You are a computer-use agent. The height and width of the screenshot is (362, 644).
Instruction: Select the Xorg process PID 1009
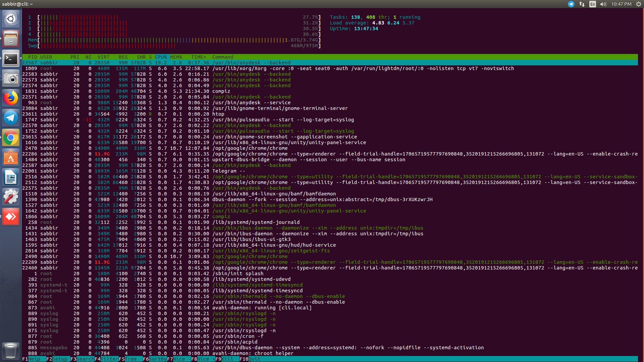point(330,68)
